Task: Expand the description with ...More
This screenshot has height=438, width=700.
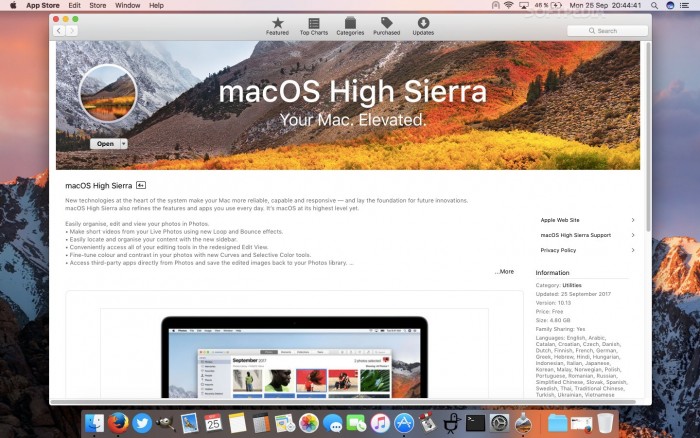Action: point(504,271)
